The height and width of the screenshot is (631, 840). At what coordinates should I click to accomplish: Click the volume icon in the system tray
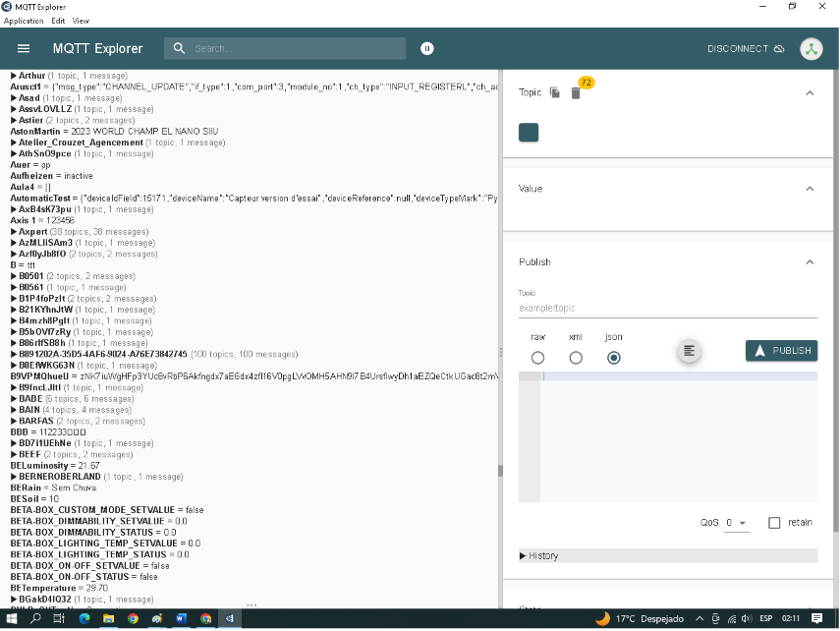747,618
